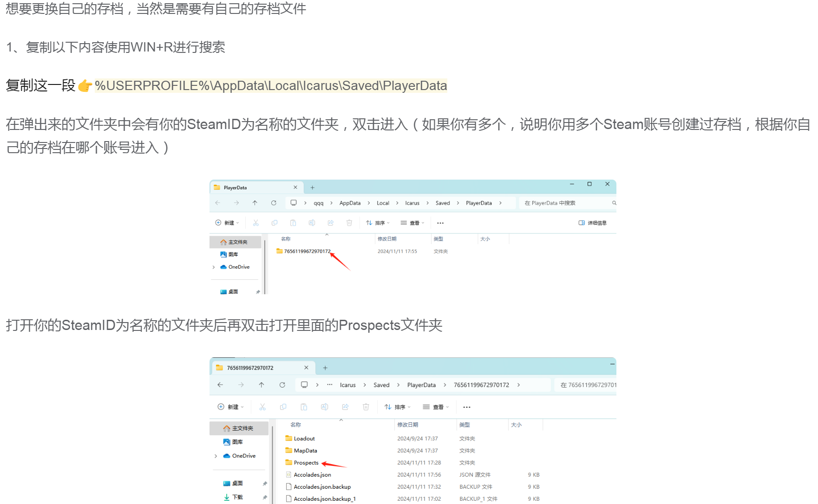This screenshot has height=504, width=818.
Task: Expand OneDrive tree node in 76561199672970172 window
Action: coord(216,456)
